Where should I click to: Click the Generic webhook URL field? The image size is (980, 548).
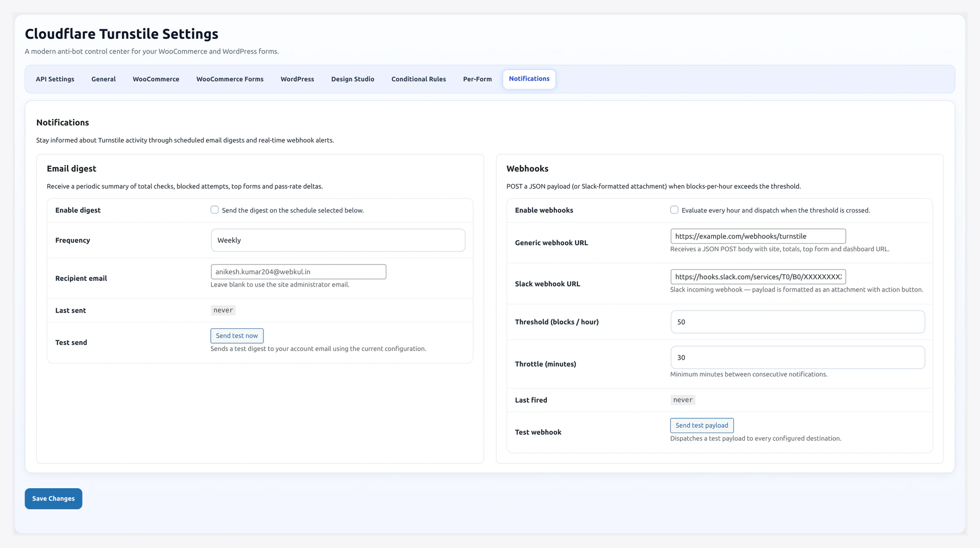tap(758, 236)
